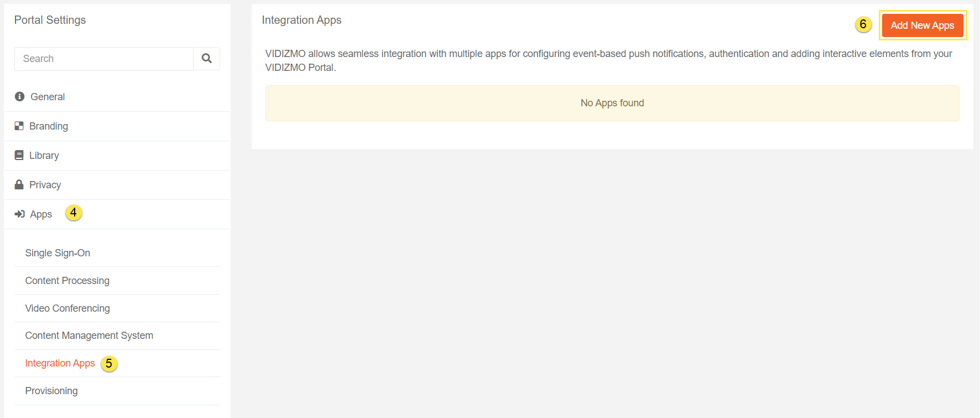Click the Branding checkered square icon

[x=19, y=126]
